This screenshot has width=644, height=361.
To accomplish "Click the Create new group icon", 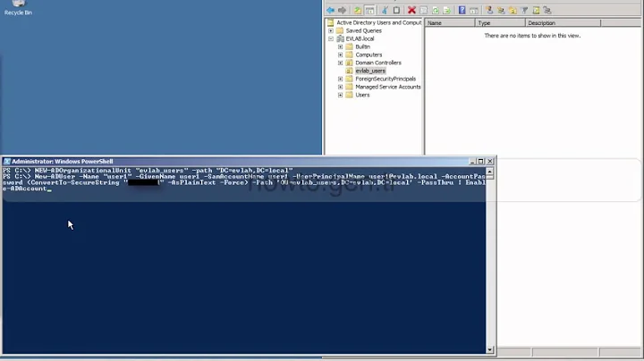I will click(501, 10).
